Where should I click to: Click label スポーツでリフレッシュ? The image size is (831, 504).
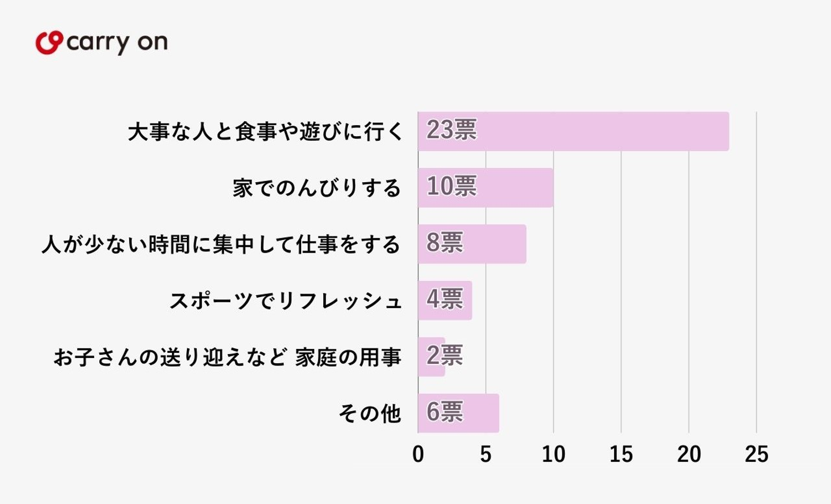tap(285, 301)
